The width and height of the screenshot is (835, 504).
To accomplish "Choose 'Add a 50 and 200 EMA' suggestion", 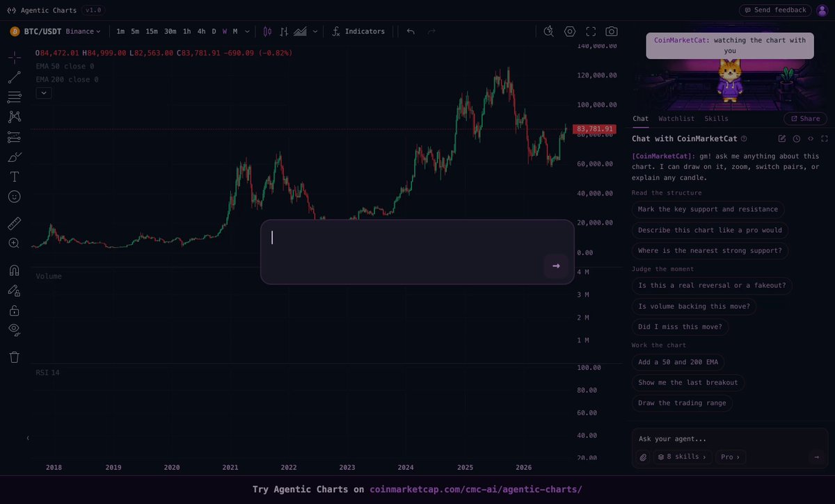I will [x=678, y=361].
